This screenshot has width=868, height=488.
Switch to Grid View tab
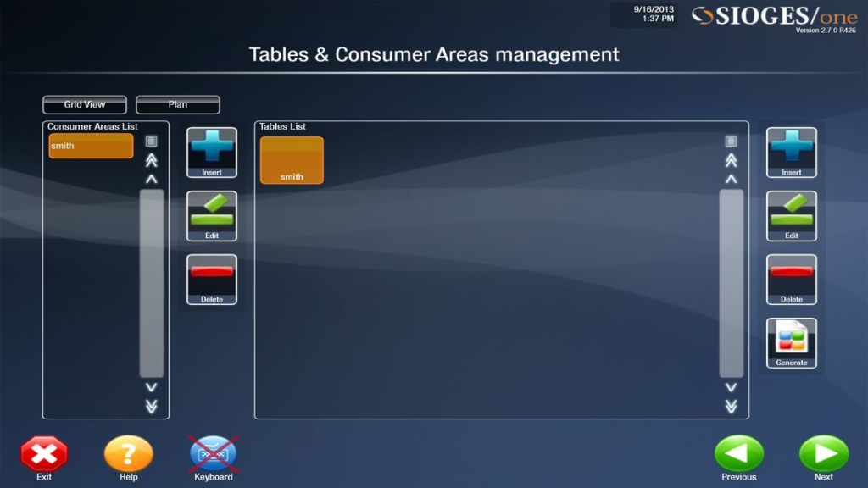pos(85,104)
